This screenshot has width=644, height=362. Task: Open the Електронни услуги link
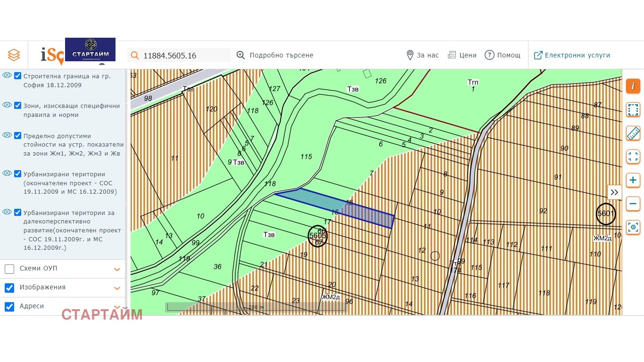(x=572, y=55)
